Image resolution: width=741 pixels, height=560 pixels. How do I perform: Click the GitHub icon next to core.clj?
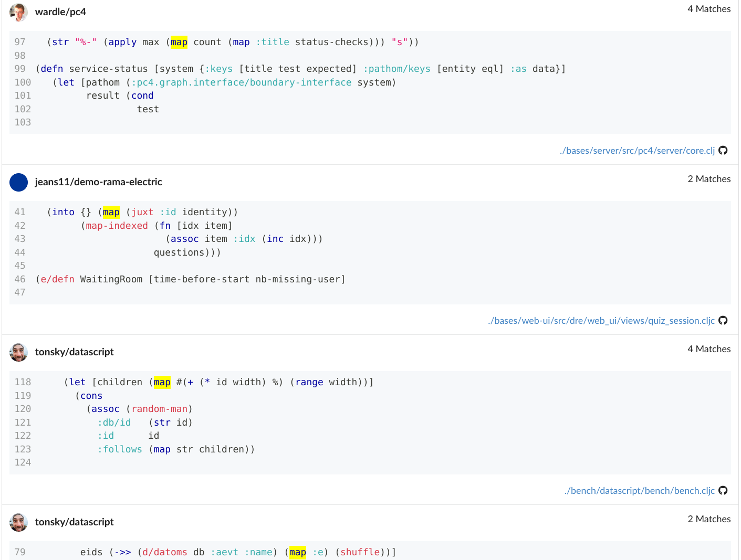tap(723, 150)
